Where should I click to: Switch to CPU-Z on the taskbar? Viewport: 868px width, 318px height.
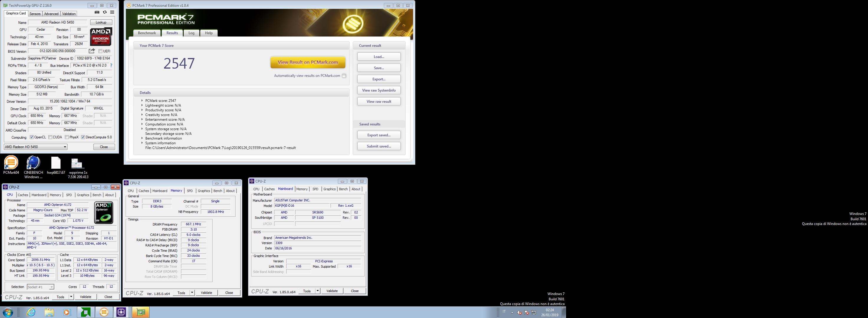point(121,312)
